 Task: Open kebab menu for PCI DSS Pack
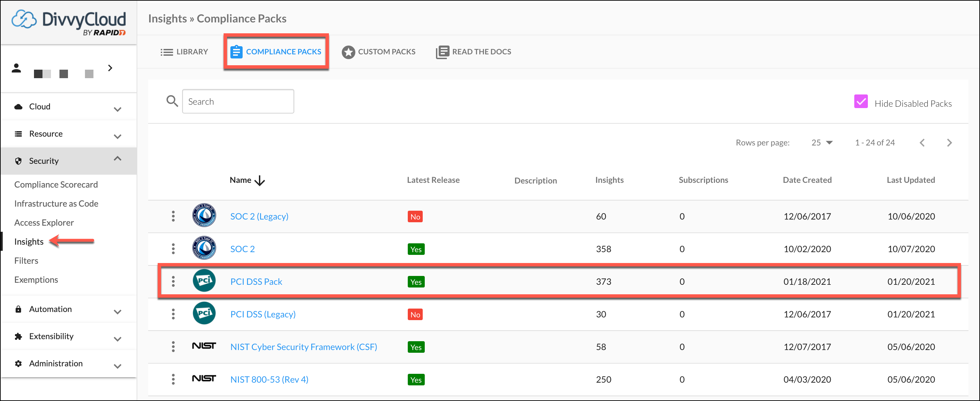pyautogui.click(x=173, y=281)
